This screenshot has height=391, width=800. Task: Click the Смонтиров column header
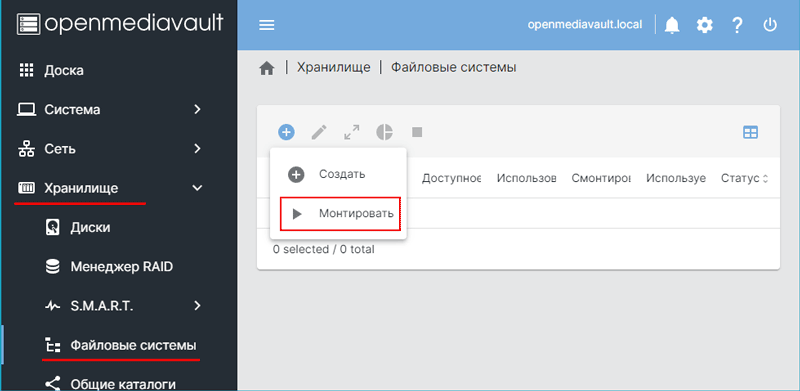point(601,178)
